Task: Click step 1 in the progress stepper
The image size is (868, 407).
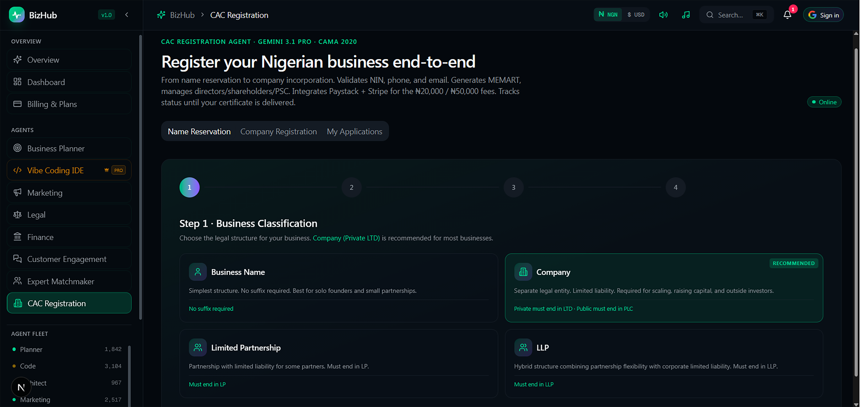Action: point(189,187)
